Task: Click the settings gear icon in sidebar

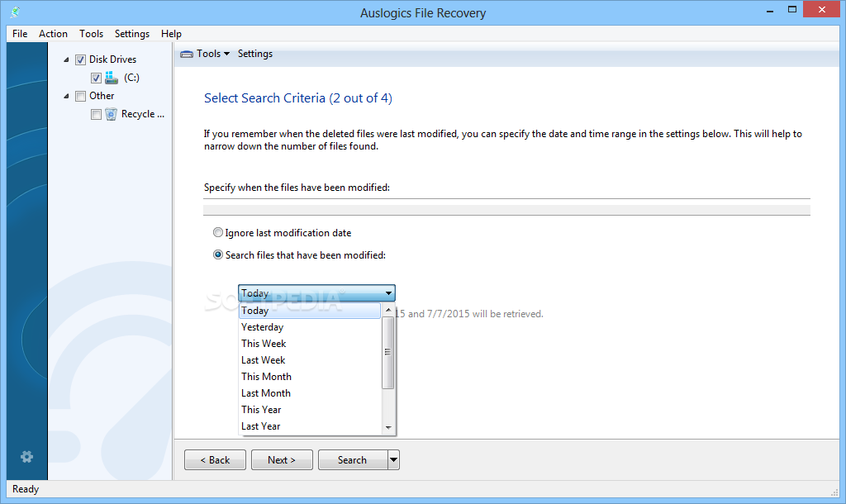Action: tap(26, 457)
